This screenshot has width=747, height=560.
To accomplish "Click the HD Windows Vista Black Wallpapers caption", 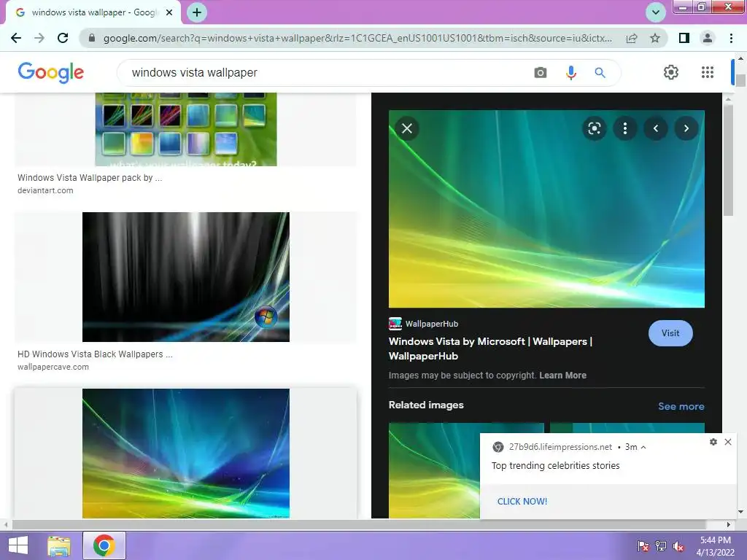I will click(x=95, y=354).
